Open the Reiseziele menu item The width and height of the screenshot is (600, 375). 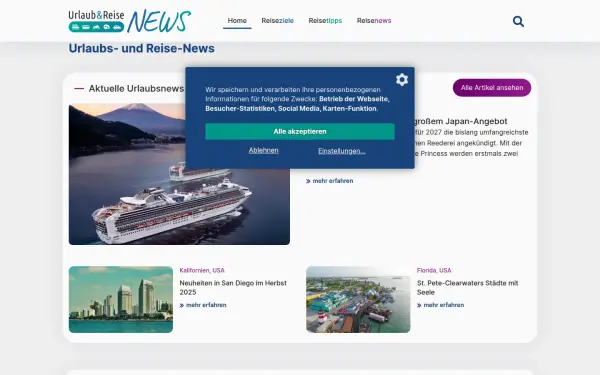point(277,21)
